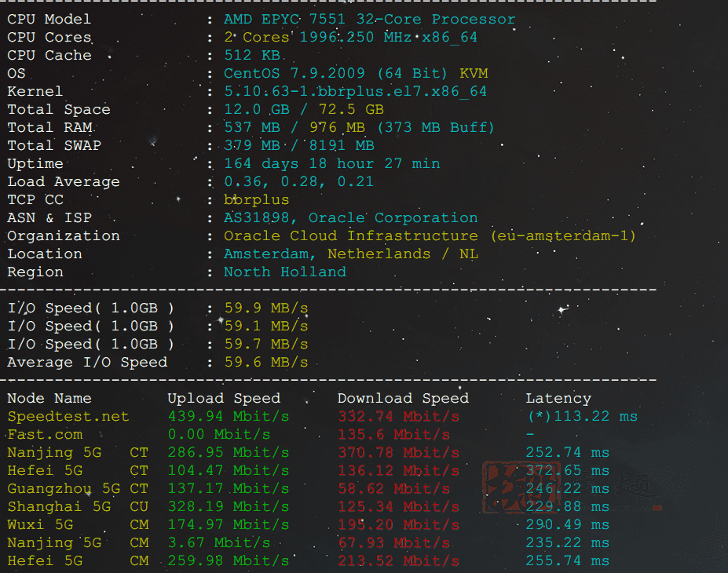Image resolution: width=728 pixels, height=573 pixels.
Task: Click the 'Kernel' field label
Action: [x=35, y=91]
